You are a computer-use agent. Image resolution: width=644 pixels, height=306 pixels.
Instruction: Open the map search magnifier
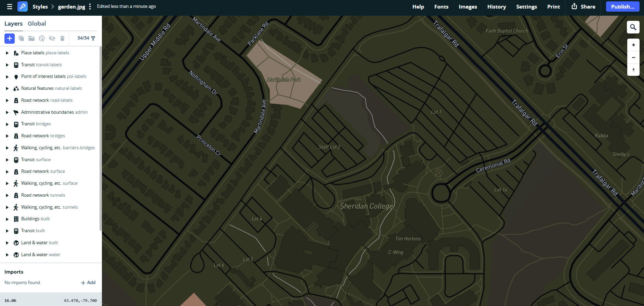click(633, 27)
